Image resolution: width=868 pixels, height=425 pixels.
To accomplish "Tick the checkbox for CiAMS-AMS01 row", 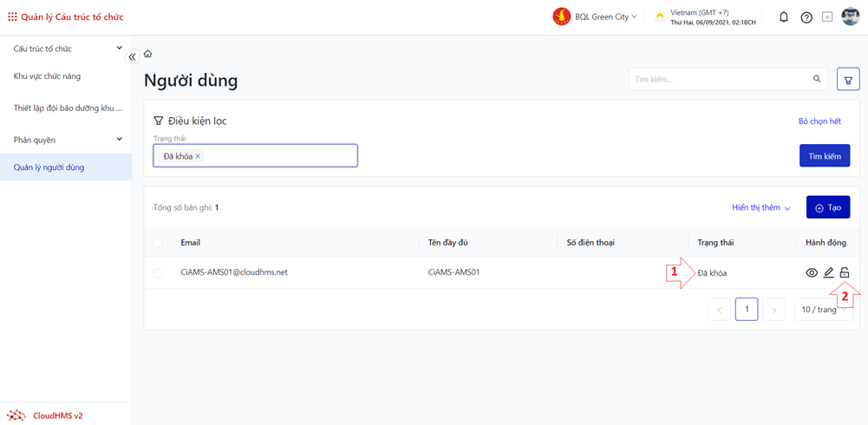I will point(158,273).
